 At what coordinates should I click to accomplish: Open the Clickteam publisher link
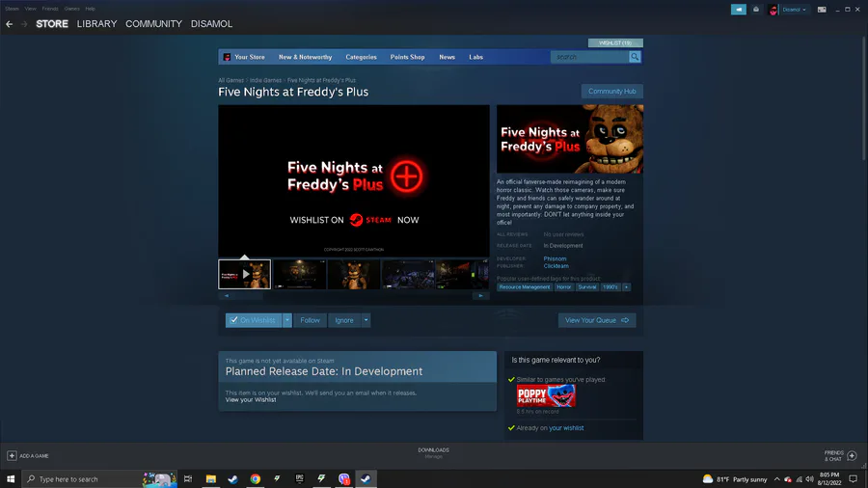(x=556, y=266)
